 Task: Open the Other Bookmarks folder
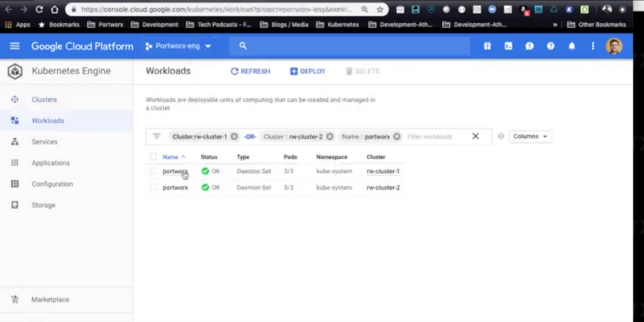click(x=596, y=25)
